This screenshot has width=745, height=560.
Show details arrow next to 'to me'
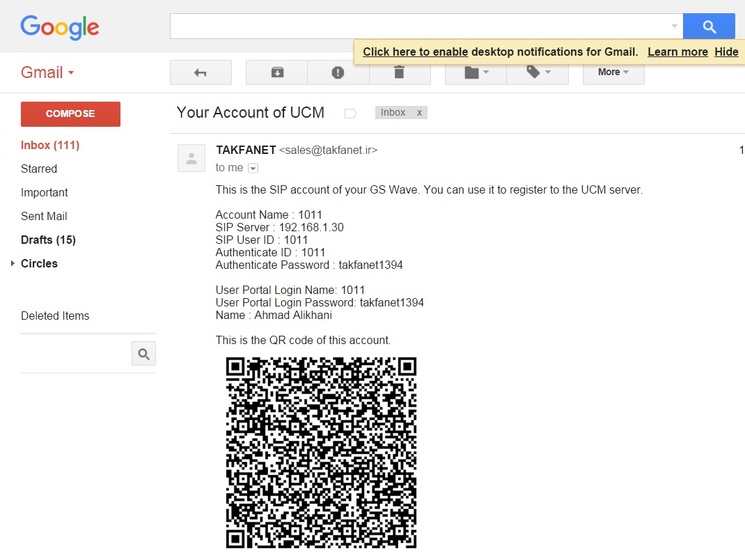253,168
